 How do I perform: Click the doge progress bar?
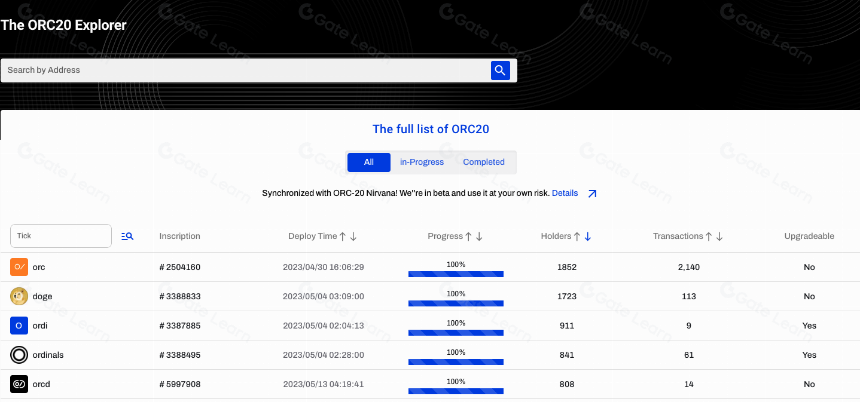click(456, 303)
